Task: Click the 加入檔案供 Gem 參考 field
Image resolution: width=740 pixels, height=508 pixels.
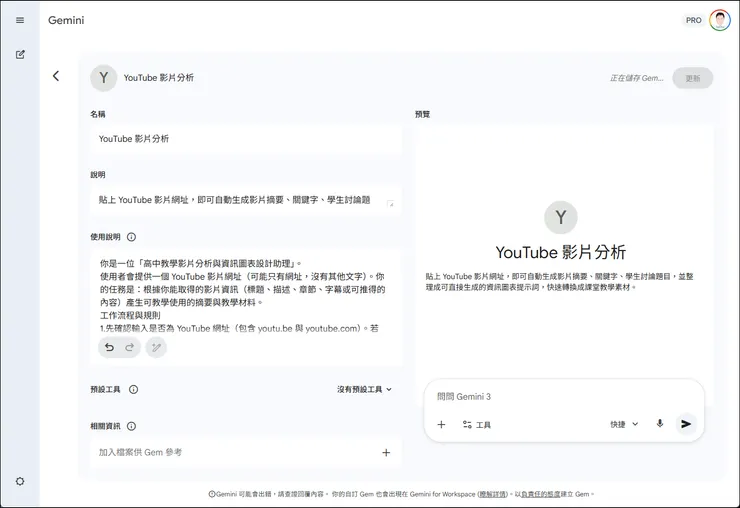Action: tap(245, 453)
